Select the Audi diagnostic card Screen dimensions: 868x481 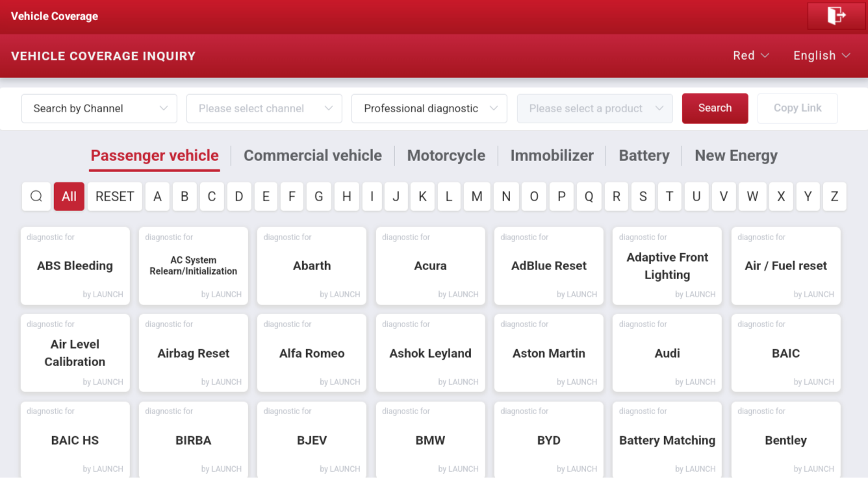pos(667,353)
